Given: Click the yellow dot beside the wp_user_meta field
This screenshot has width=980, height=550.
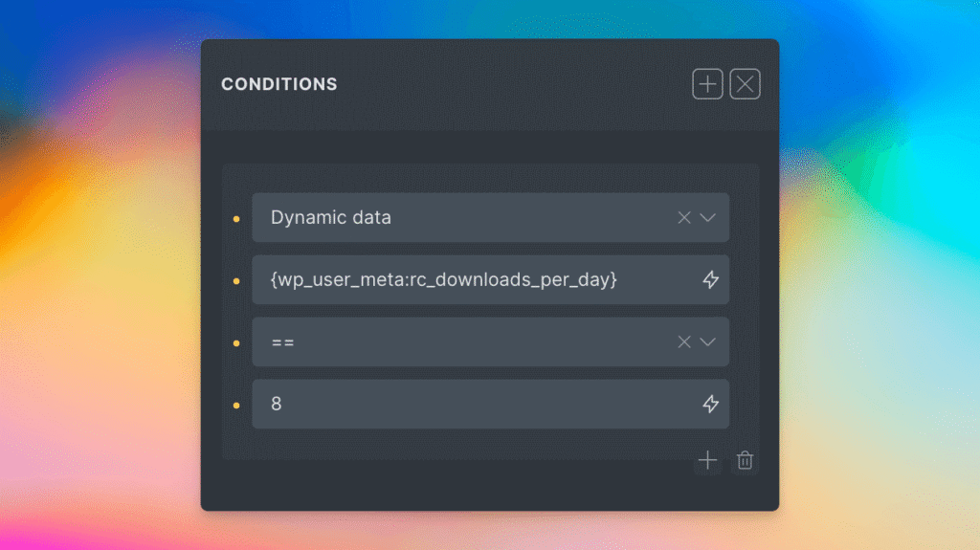Looking at the screenshot, I should (236, 281).
